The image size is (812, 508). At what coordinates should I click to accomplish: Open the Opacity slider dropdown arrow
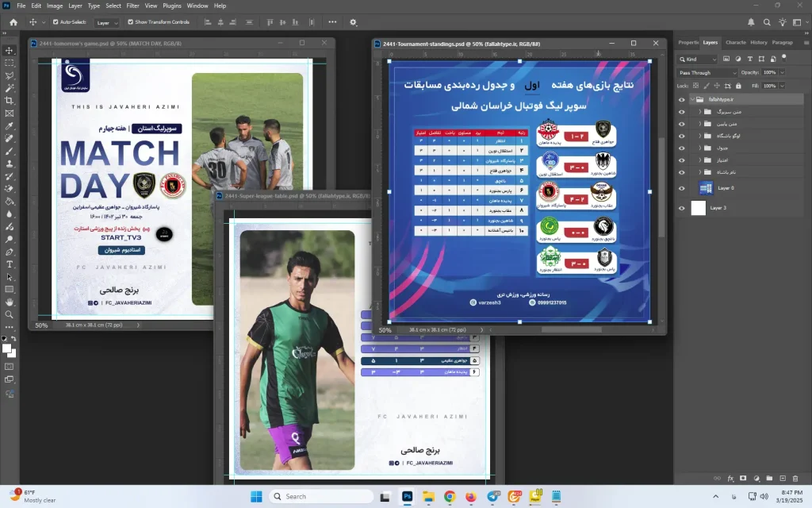pyautogui.click(x=782, y=72)
